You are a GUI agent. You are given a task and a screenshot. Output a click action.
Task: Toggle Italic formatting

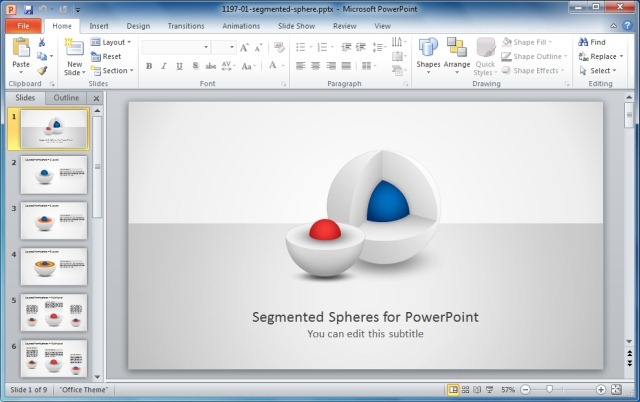164,66
